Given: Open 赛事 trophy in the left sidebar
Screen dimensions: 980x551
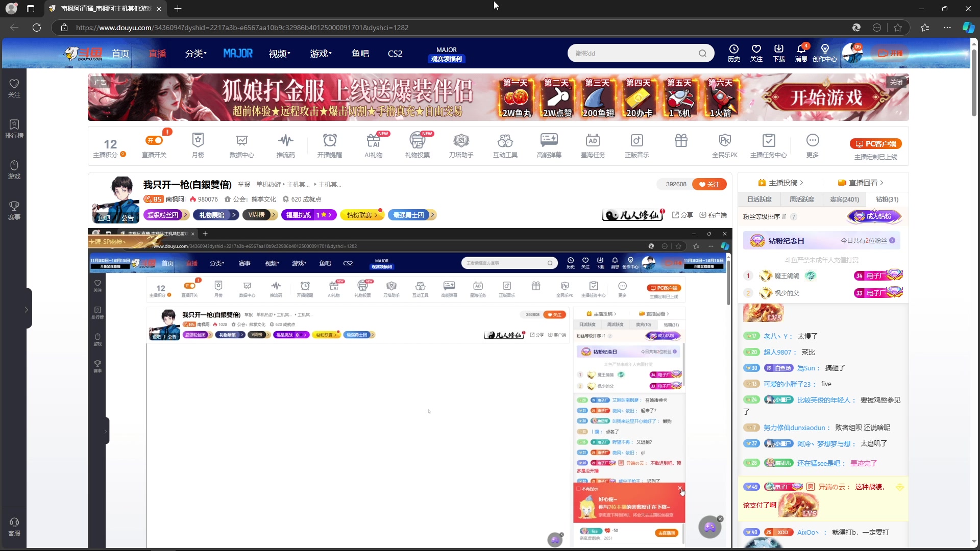Looking at the screenshot, I should (14, 211).
